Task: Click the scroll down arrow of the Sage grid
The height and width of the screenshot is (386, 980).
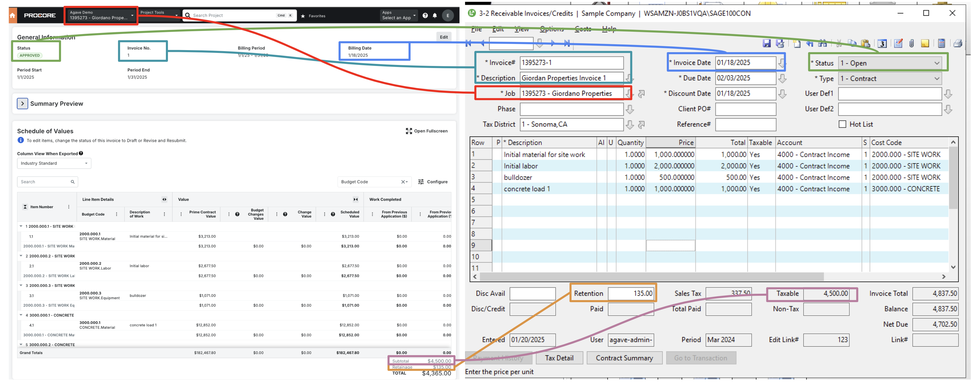Action: coord(953,267)
